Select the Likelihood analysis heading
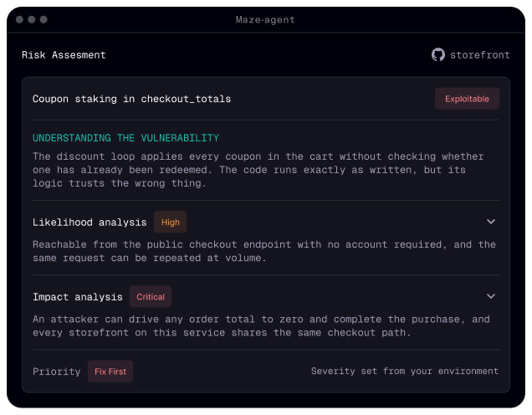532x415 pixels. click(x=90, y=223)
